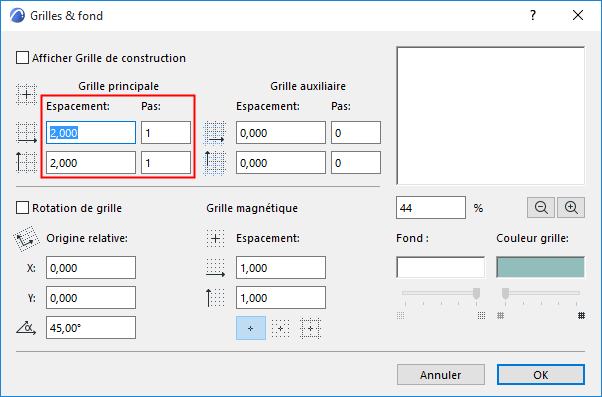Zoom in the grid preview
The width and height of the screenshot is (602, 397).
[571, 208]
